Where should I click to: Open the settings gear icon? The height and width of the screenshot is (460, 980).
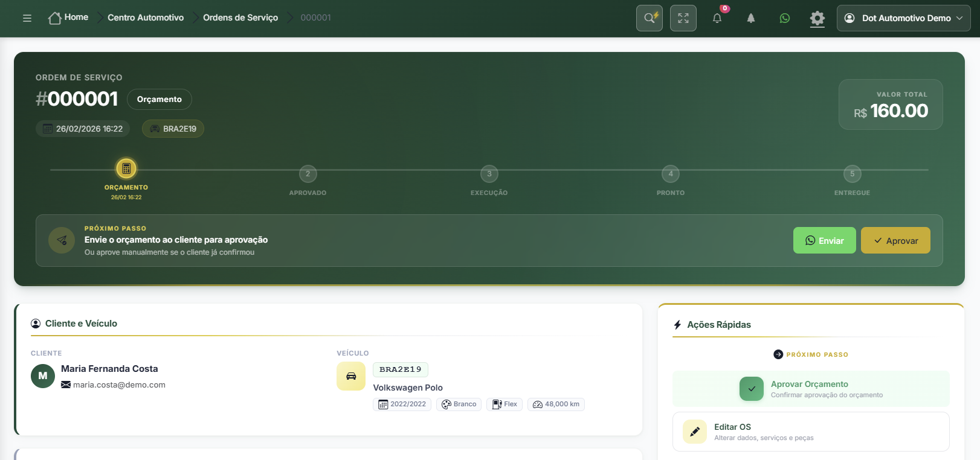[x=817, y=18]
